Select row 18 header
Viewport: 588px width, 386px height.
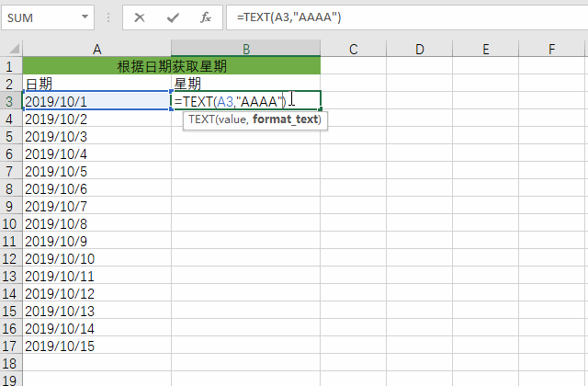[x=11, y=364]
